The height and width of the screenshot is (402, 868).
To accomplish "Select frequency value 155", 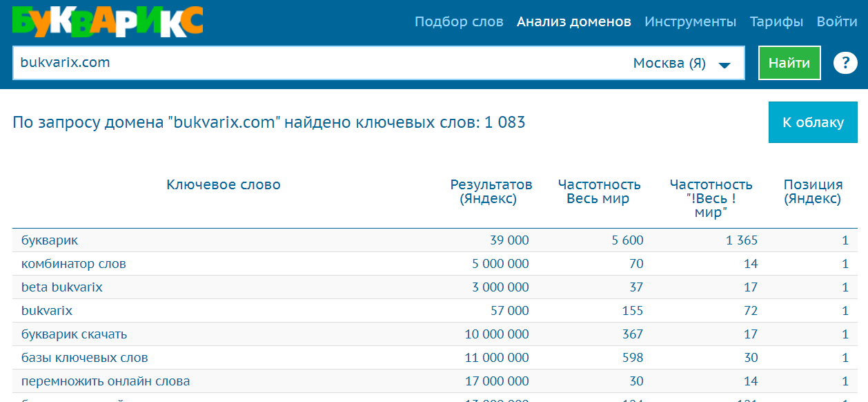I will (633, 311).
